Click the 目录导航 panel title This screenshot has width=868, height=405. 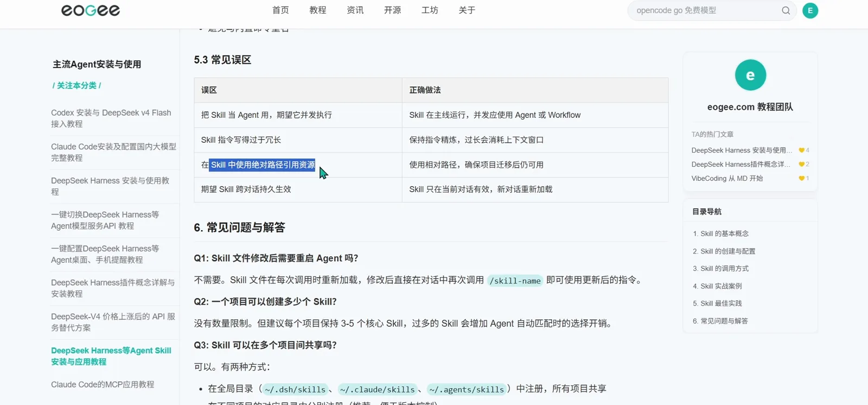click(x=707, y=212)
